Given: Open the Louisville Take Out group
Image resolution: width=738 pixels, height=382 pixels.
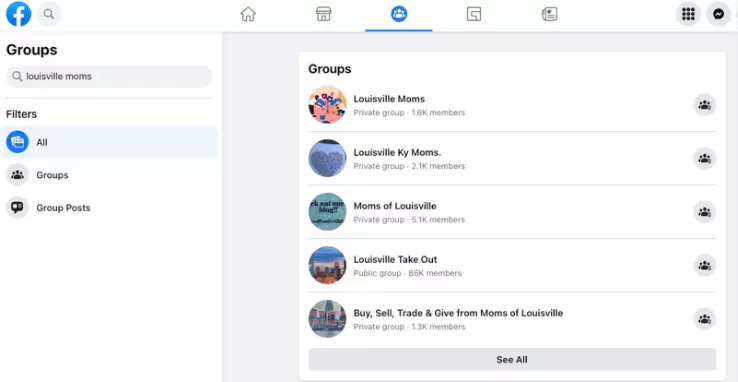Looking at the screenshot, I should pos(395,259).
